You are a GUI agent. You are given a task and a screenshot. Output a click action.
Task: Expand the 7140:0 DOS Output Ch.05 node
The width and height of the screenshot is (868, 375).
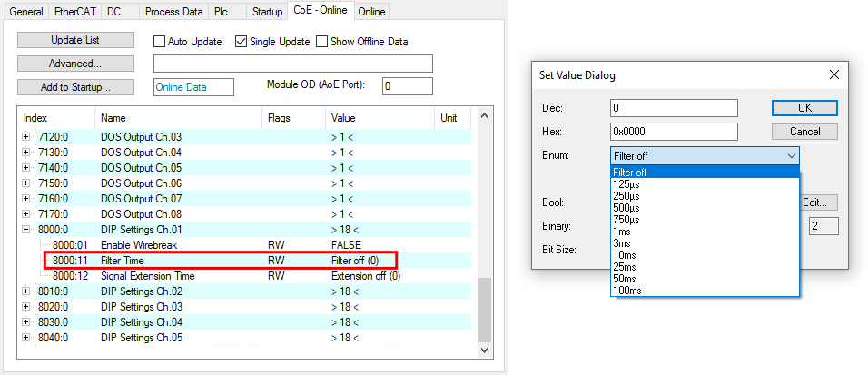tap(26, 168)
